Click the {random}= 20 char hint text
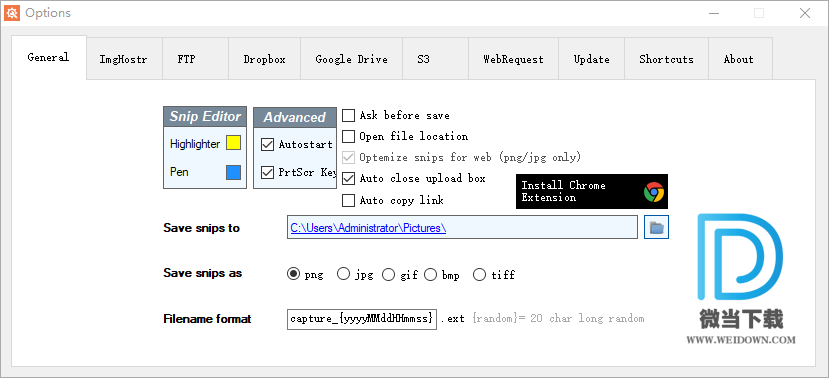Viewport: 829px width, 378px height. (x=558, y=319)
